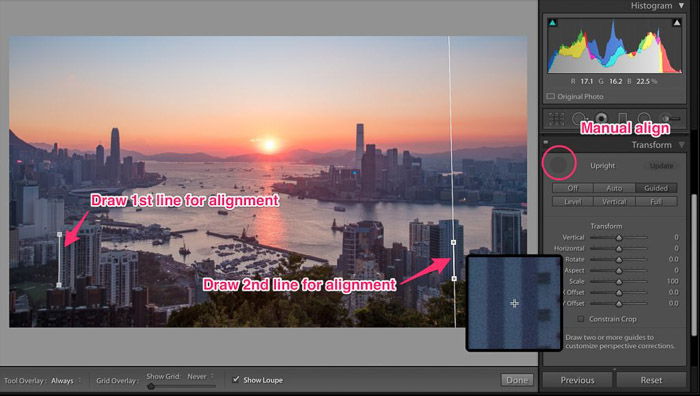The width and height of the screenshot is (700, 396).
Task: Select the Adjustment Brush tool icon
Action: tap(670, 119)
